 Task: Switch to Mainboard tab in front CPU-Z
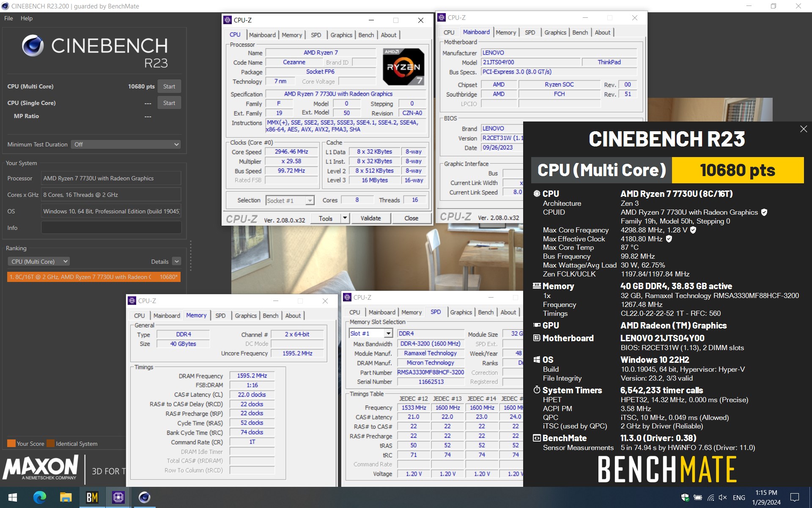[x=262, y=35]
